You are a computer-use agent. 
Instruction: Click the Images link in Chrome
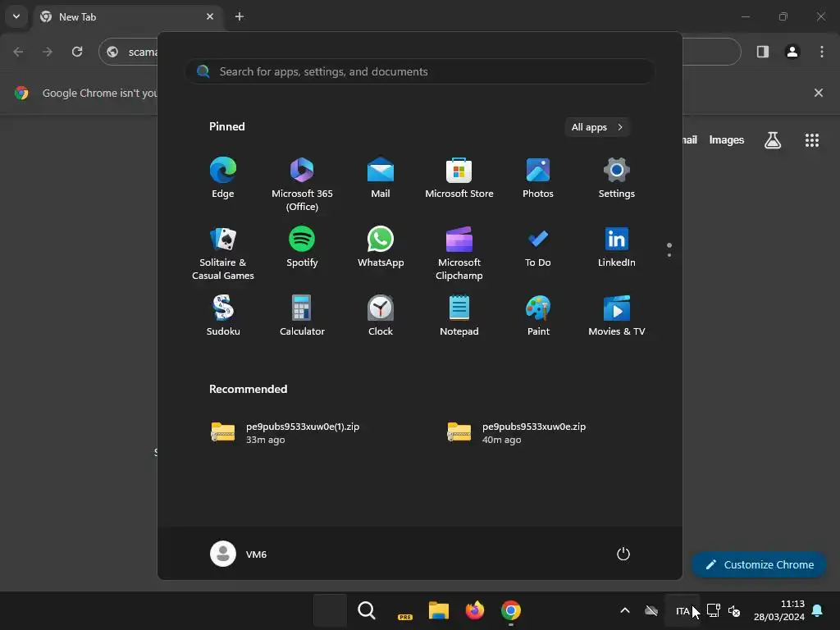[727, 139]
